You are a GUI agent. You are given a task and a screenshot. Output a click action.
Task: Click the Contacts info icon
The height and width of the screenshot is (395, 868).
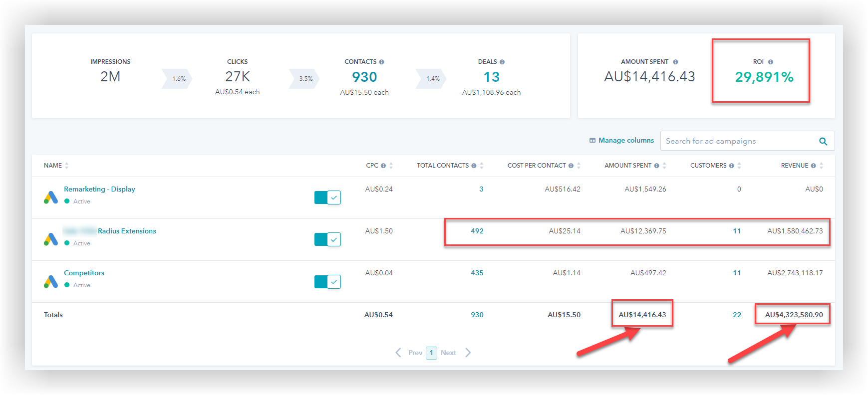point(381,62)
